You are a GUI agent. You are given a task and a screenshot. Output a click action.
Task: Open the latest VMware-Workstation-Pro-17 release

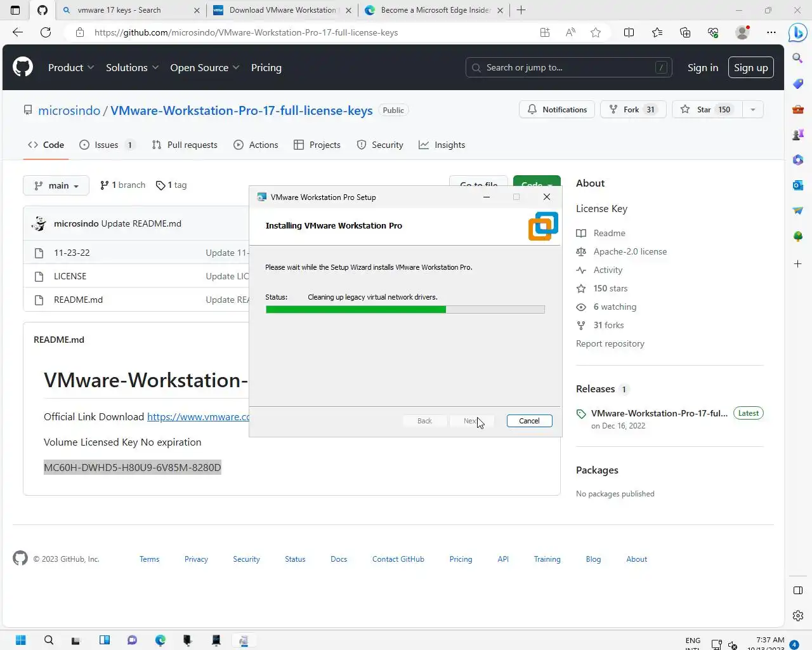(x=659, y=413)
